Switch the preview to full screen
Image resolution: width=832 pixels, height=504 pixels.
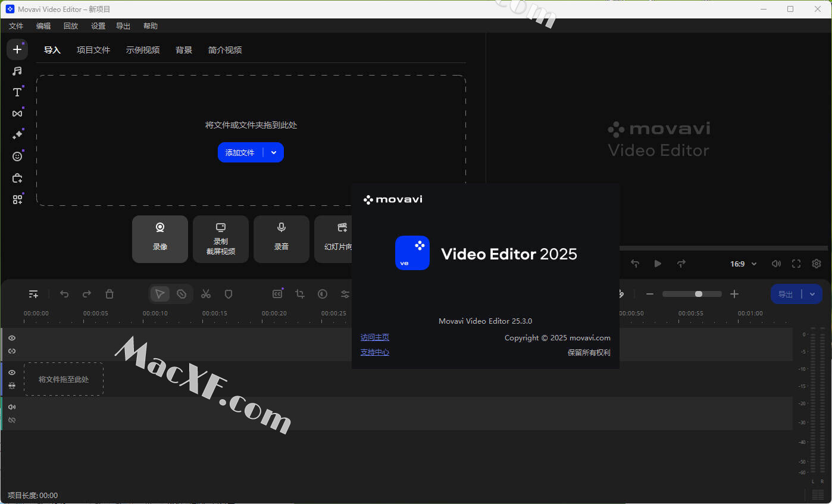pyautogui.click(x=796, y=264)
